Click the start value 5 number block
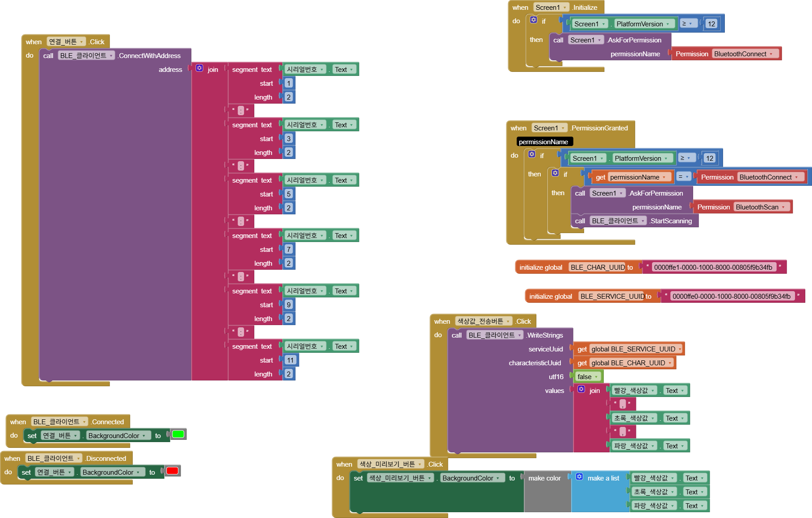812x518 pixels. (289, 194)
